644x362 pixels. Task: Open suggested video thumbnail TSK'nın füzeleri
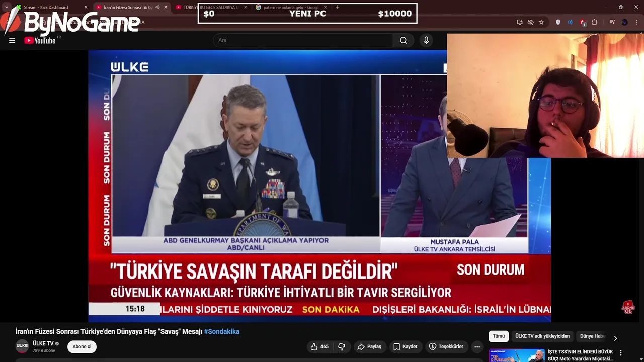[x=517, y=355]
